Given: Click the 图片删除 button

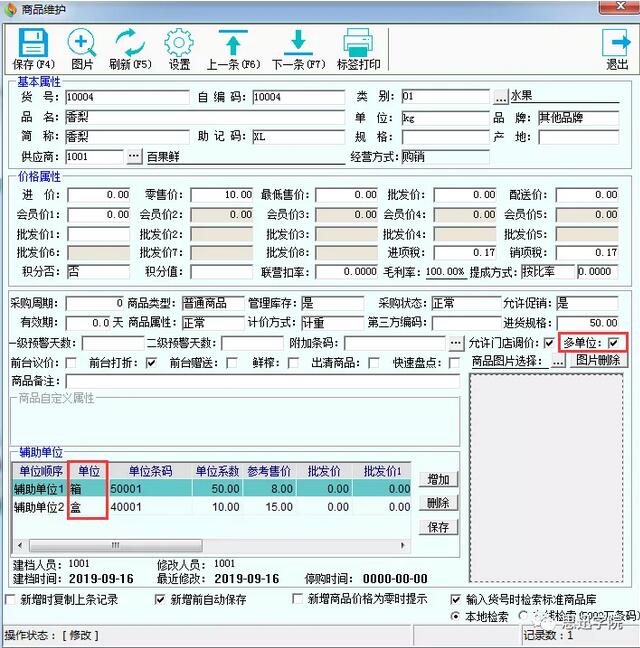Looking at the screenshot, I should click(597, 361).
